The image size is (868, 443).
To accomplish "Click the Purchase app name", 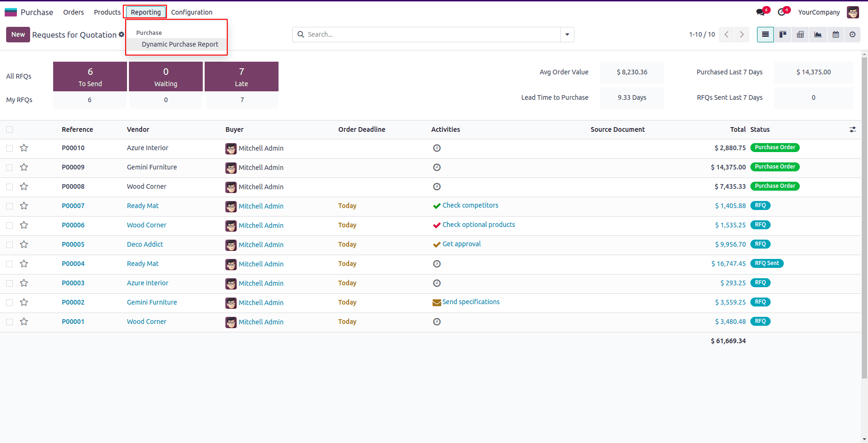I will tap(37, 12).
